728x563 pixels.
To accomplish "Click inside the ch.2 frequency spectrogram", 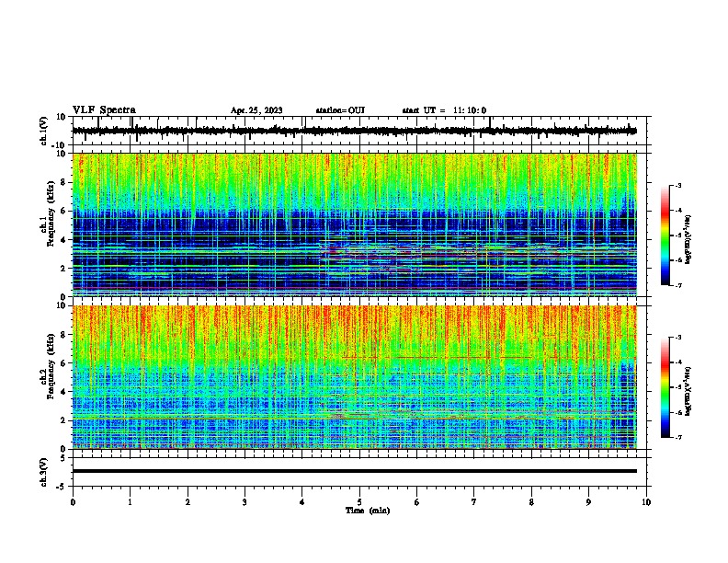I will (354, 377).
